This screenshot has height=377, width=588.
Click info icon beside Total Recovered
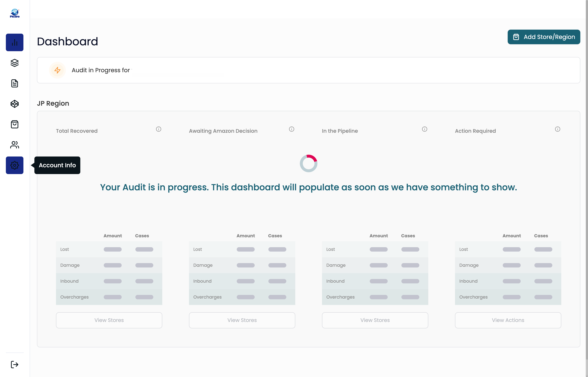[x=159, y=129]
